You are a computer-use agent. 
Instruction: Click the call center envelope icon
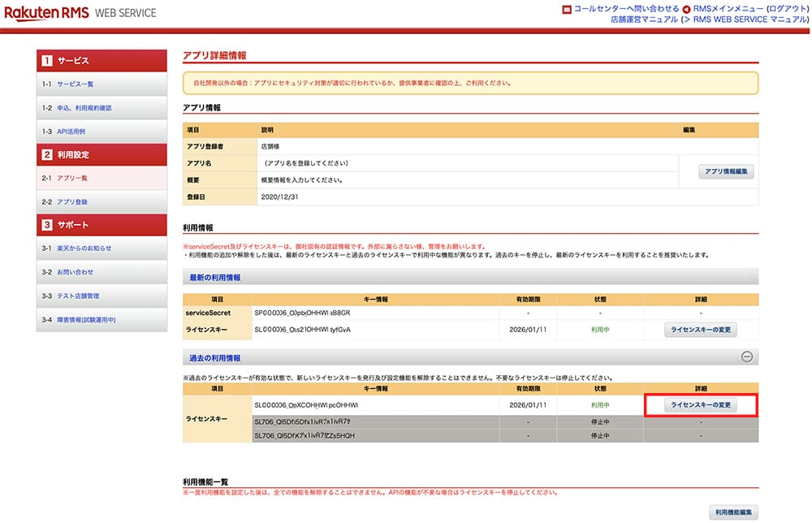[x=567, y=9]
